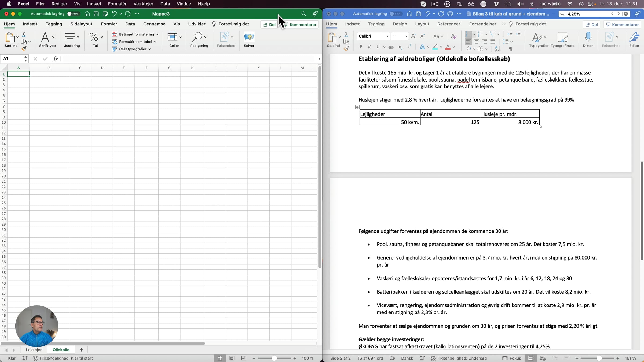Toggle paragraph marks pilcrow icon in Word
Screen dimensions: 644x362
coord(511,49)
